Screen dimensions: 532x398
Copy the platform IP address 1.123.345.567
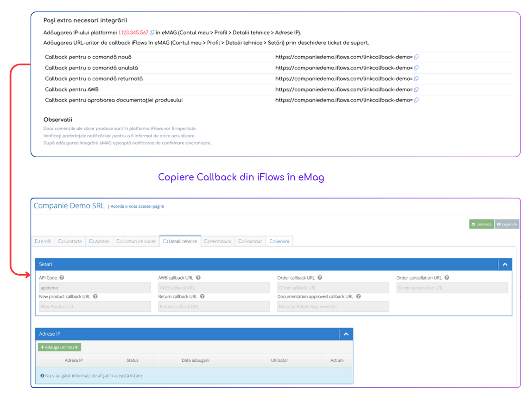pyautogui.click(x=152, y=32)
